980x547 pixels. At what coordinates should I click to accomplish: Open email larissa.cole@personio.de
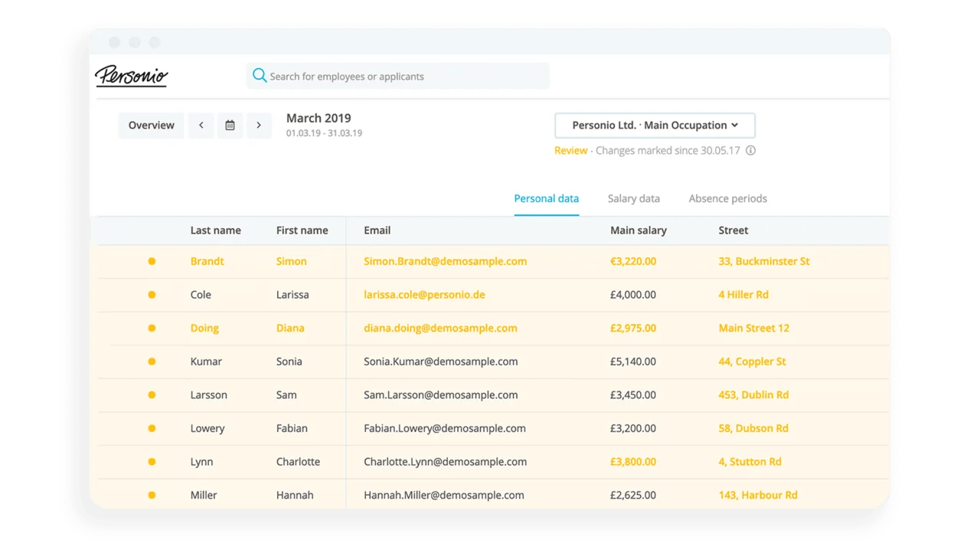424,295
